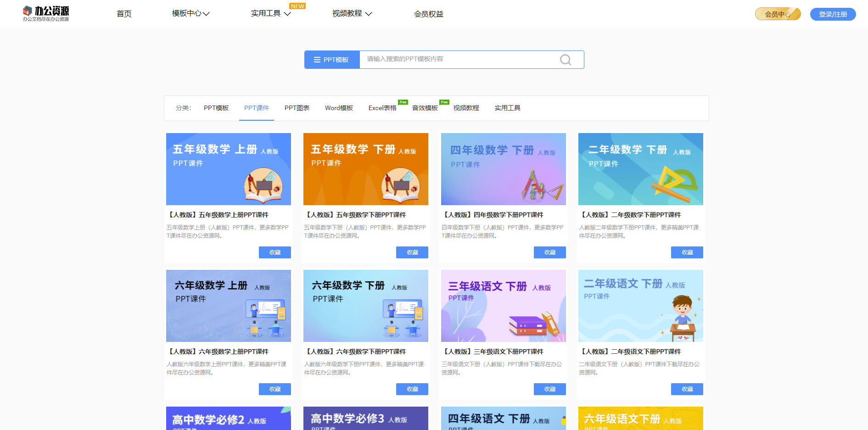Click the hamburger icon in PPT模板 selector
The width and height of the screenshot is (868, 430).
coord(317,60)
